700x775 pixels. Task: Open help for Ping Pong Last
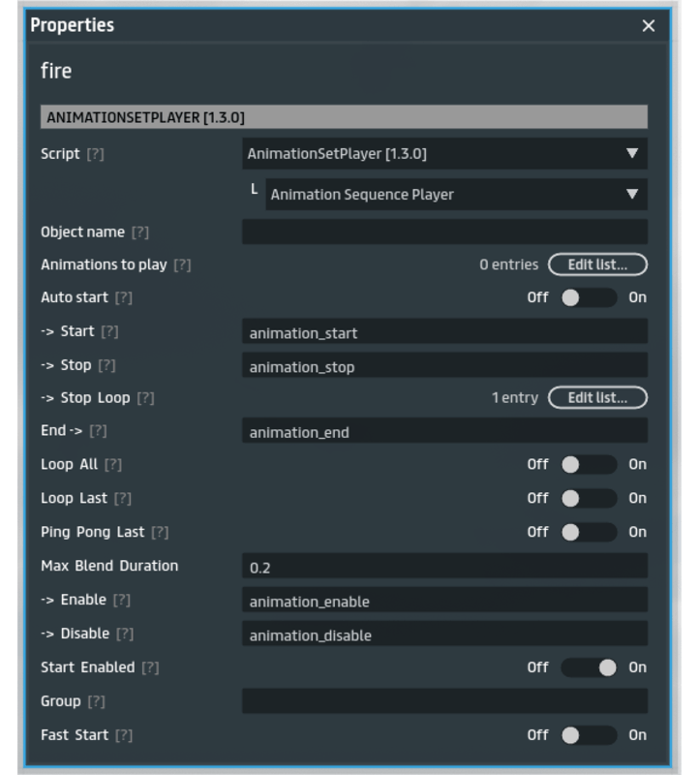[x=160, y=533]
